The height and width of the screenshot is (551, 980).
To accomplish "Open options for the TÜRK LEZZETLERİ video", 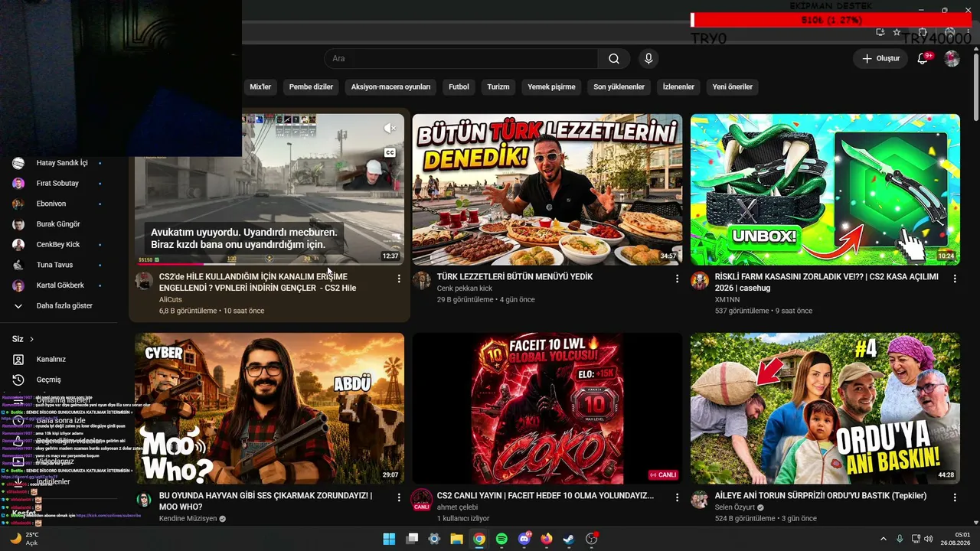I will pos(677,279).
